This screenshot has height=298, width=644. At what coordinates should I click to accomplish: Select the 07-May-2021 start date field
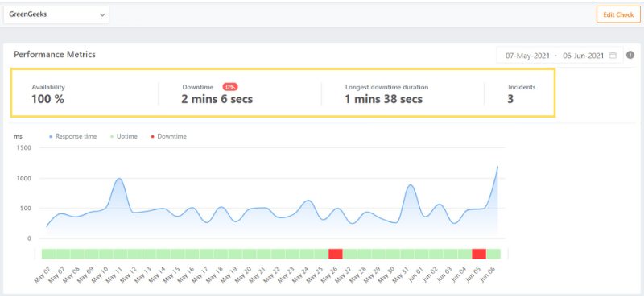(x=527, y=56)
